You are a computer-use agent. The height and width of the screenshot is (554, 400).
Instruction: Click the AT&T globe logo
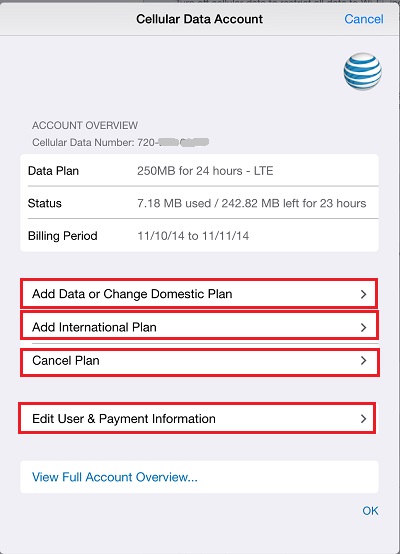[363, 71]
